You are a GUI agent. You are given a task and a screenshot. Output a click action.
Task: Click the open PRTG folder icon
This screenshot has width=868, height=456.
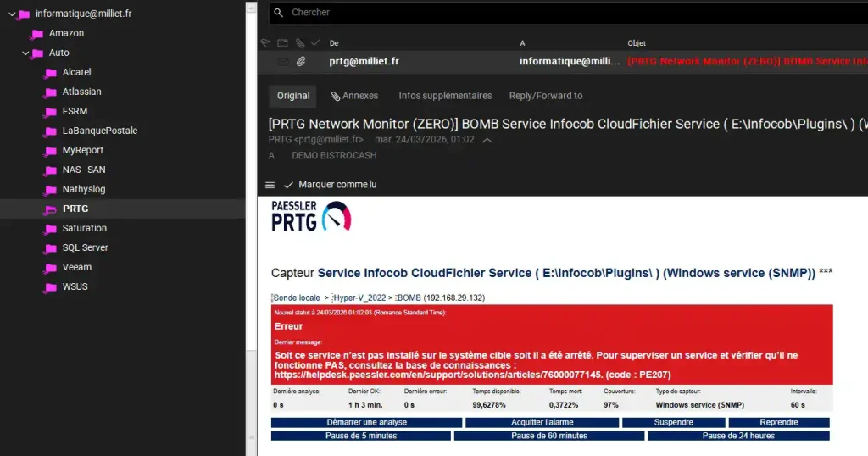[x=50, y=209]
